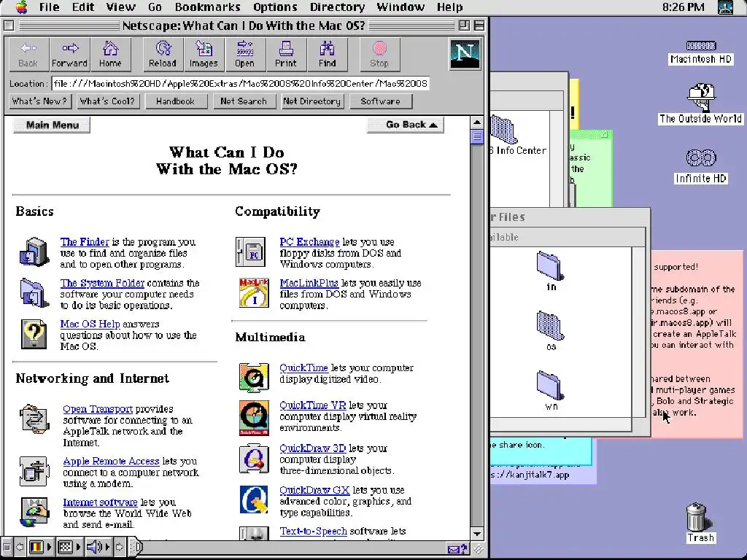
Task: Click the Internet software icon image
Action: [x=34, y=512]
